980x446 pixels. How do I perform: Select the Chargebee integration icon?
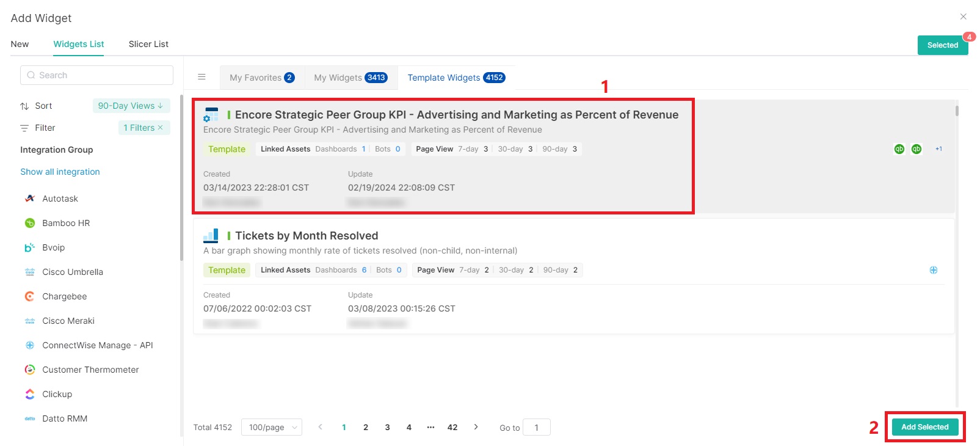pyautogui.click(x=30, y=296)
